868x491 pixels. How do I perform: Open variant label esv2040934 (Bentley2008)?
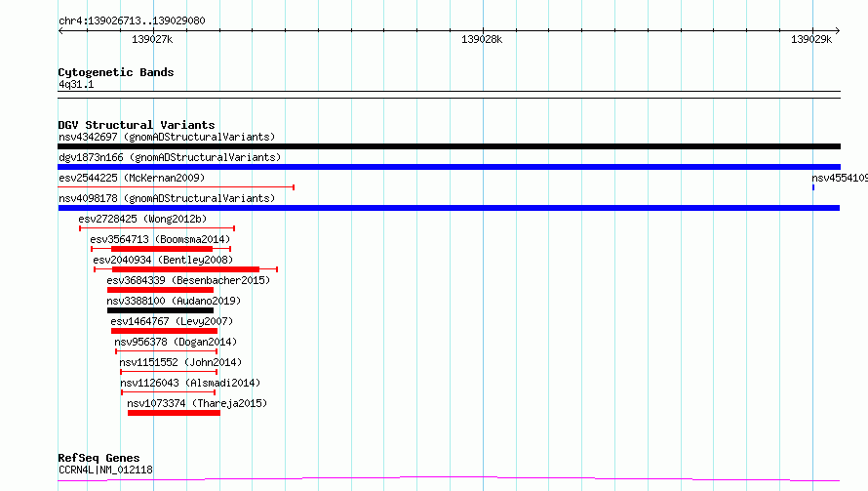point(163,260)
